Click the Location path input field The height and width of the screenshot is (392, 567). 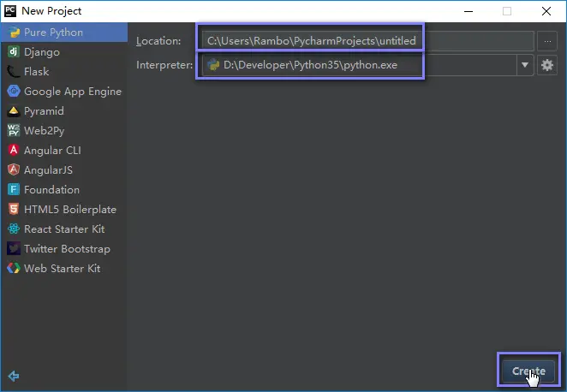(367, 41)
